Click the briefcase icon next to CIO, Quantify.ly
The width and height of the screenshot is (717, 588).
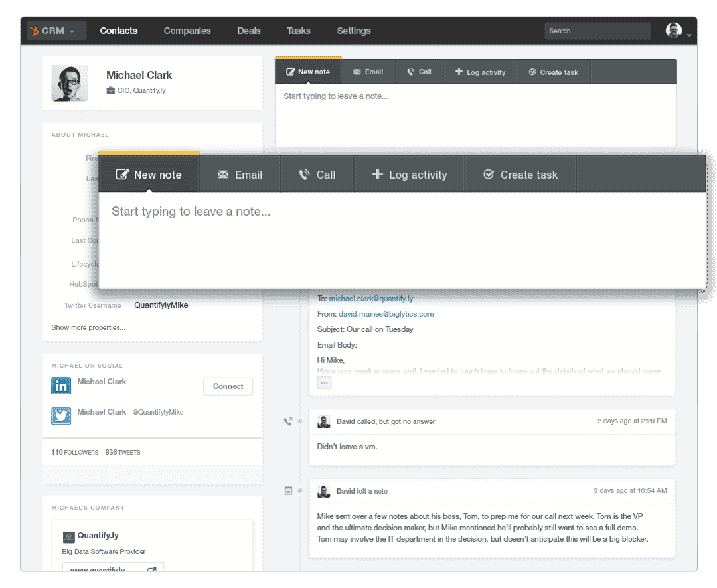pyautogui.click(x=110, y=90)
